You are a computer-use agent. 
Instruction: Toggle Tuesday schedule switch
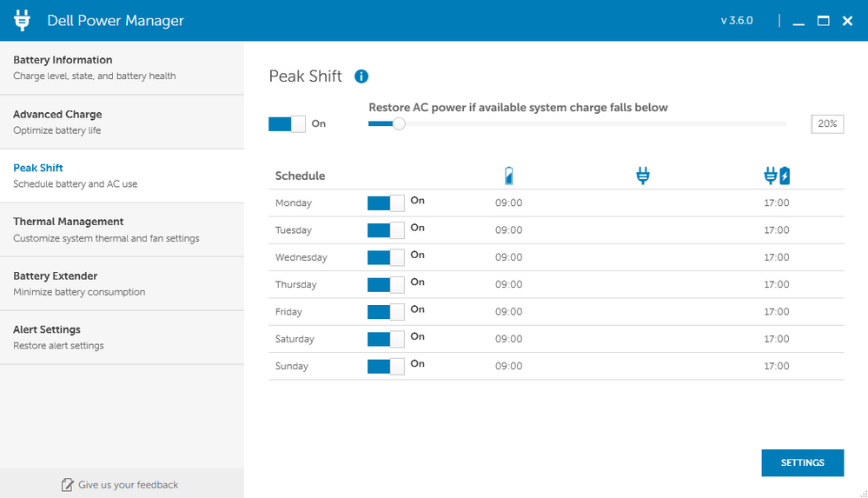tap(386, 230)
